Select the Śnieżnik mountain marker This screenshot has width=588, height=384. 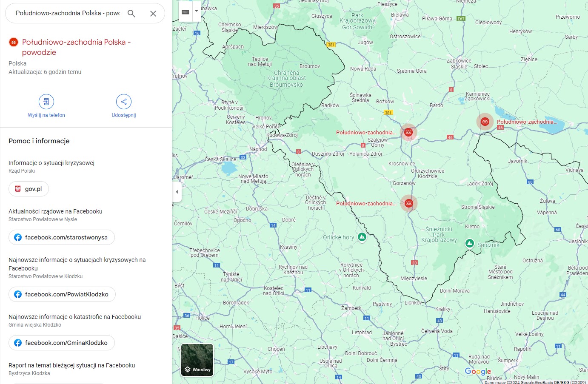(x=470, y=243)
